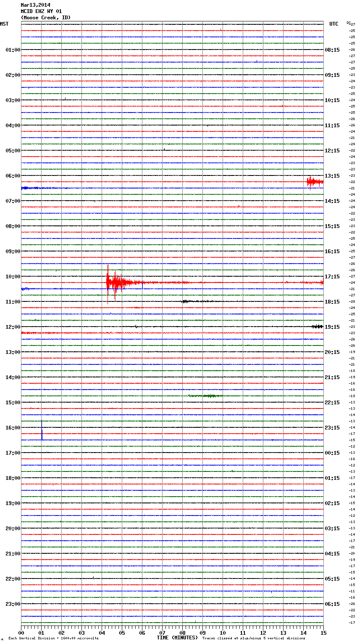Image resolution: width=357 pixels, height=644 pixels.
Task: Select the 10:00 MST row label
Action: tap(13, 277)
